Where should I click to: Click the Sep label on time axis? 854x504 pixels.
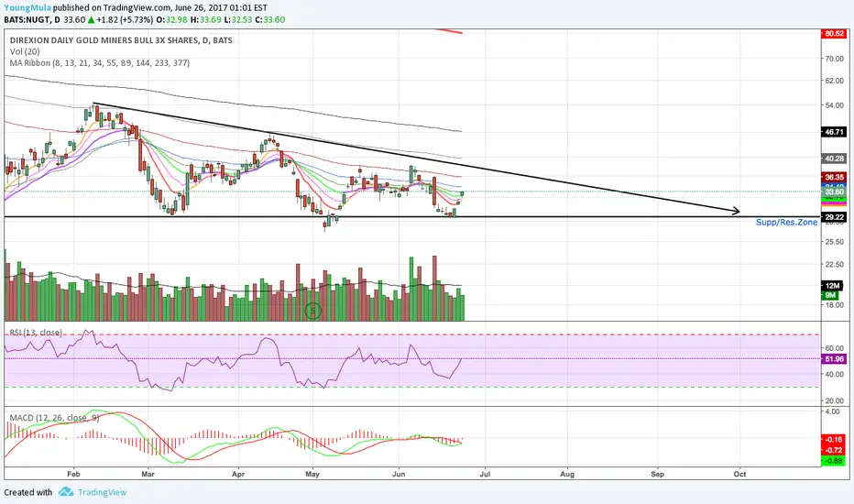657,474
